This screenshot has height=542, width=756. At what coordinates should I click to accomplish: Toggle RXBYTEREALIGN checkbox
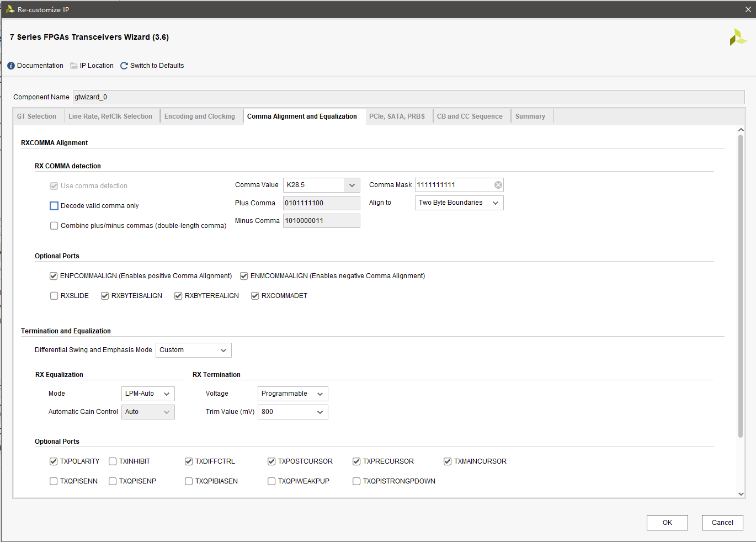coord(178,296)
